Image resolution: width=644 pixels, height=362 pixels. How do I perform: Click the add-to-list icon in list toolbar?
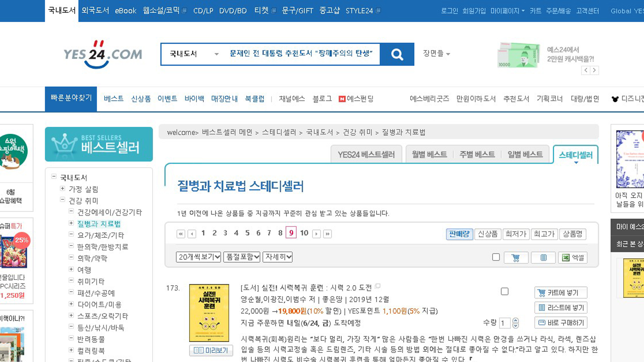point(543,257)
